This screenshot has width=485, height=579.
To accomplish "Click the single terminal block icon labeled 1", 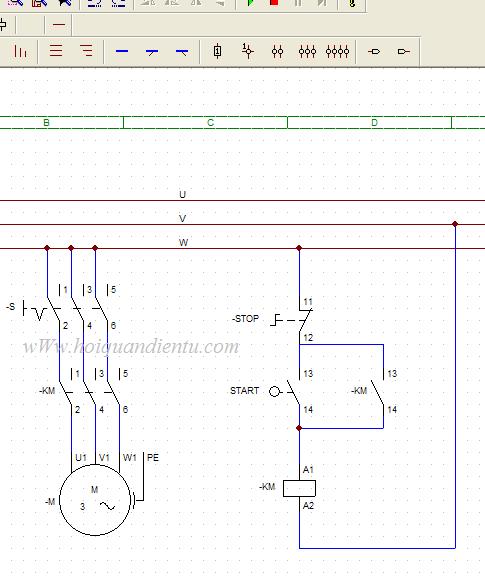I will click(218, 51).
